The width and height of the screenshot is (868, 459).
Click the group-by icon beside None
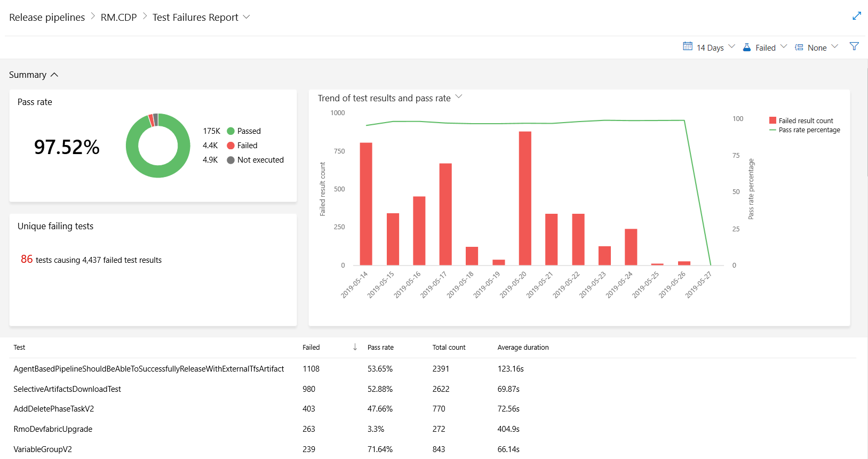coord(799,47)
